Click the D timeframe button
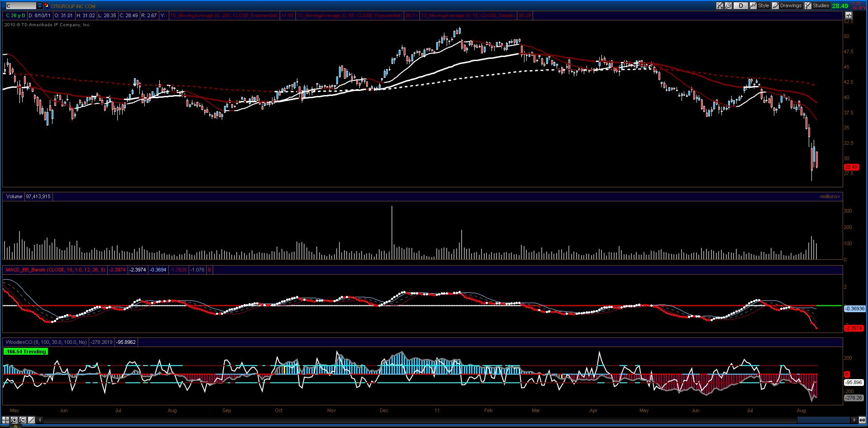The width and height of the screenshot is (868, 428). pyautogui.click(x=740, y=6)
